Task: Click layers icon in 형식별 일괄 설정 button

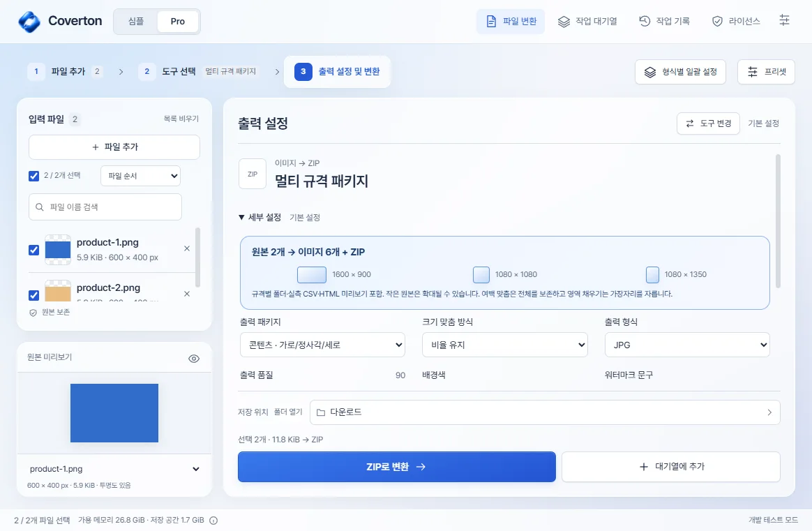Action: click(x=650, y=72)
